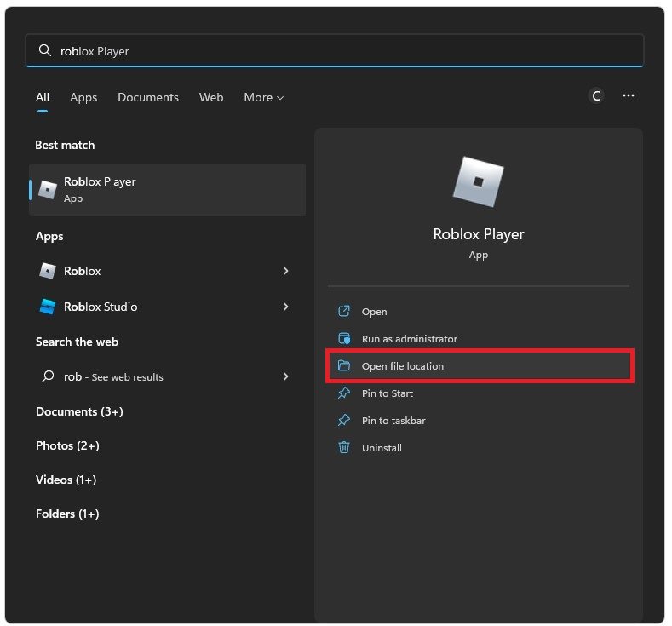Switch to the Apps filter tab
The width and height of the screenshot is (672, 626).
click(83, 97)
